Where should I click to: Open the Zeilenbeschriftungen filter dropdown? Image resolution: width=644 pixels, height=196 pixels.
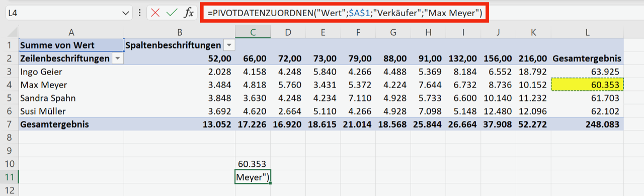117,59
